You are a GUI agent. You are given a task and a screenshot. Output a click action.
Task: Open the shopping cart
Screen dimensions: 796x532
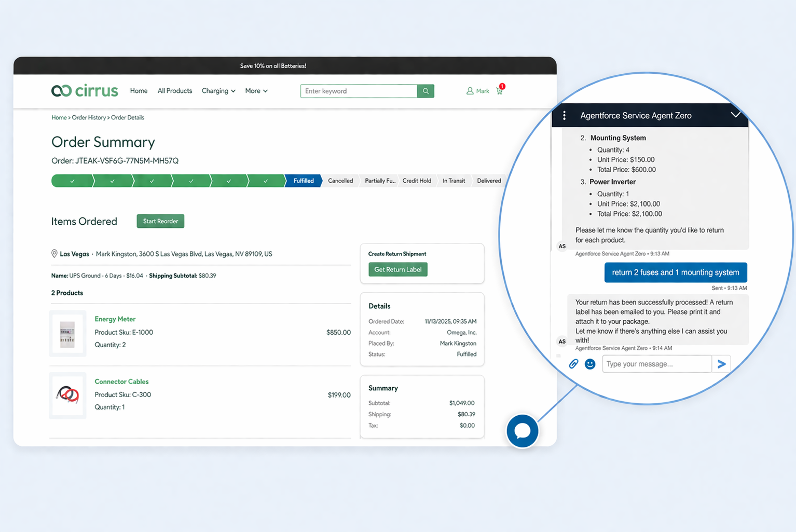point(499,90)
